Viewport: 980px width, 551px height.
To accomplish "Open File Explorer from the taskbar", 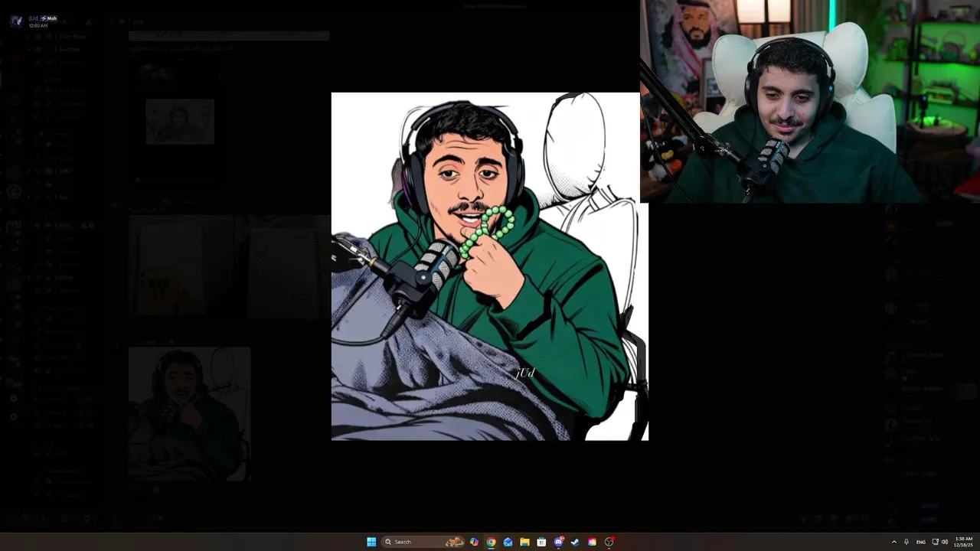I will 524,542.
